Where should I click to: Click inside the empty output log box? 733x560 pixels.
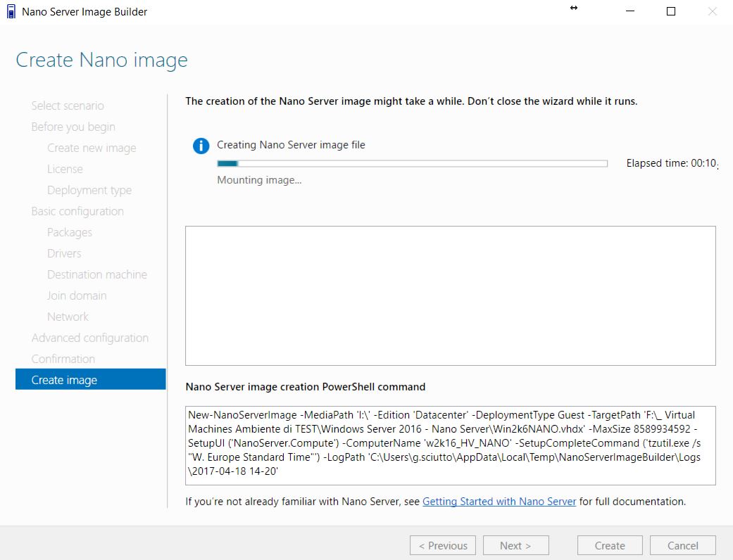[x=450, y=295]
